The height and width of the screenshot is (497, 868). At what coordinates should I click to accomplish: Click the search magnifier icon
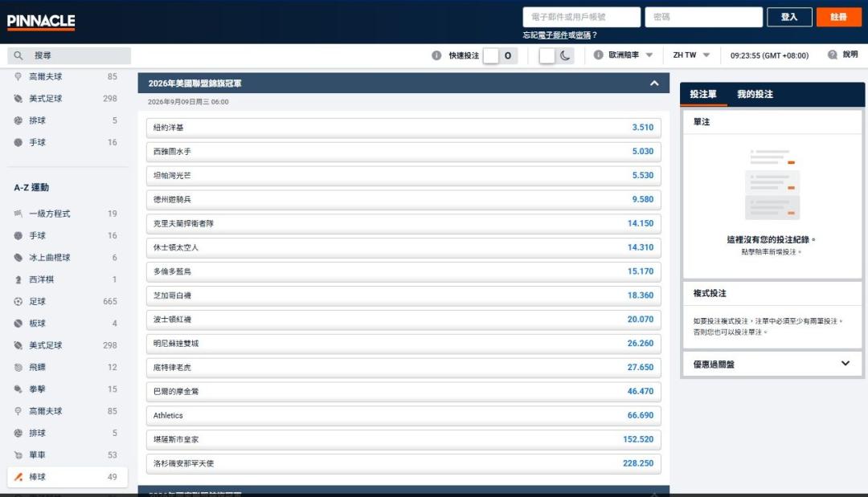(x=18, y=55)
